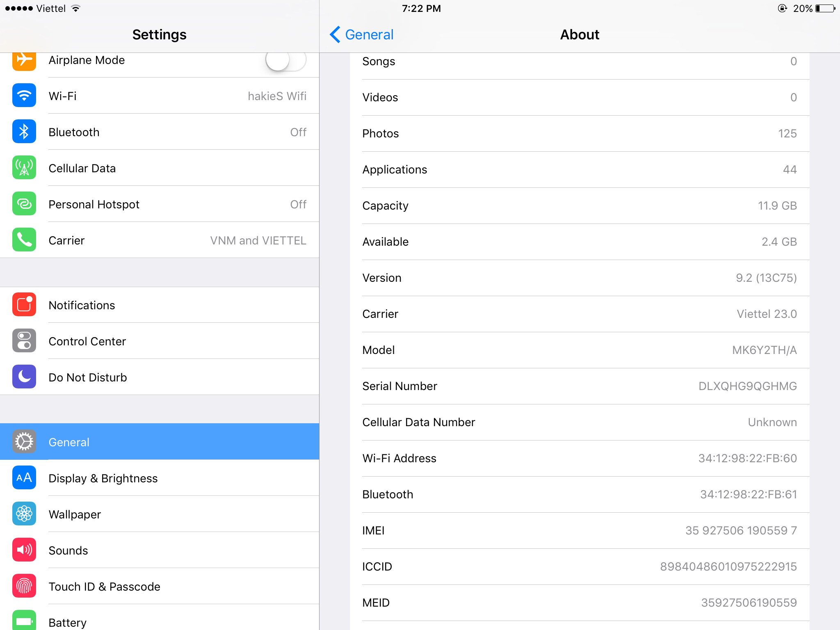Tap VNM and VIETTEL carrier text
Image resolution: width=840 pixels, height=630 pixels.
tap(258, 240)
